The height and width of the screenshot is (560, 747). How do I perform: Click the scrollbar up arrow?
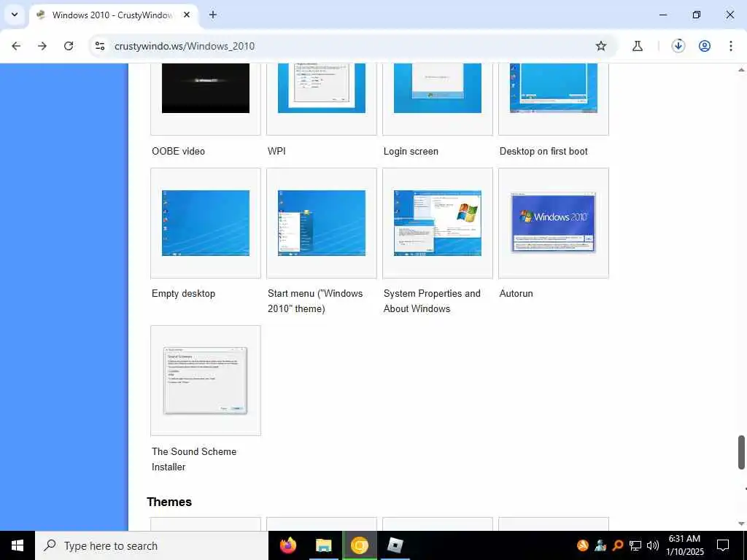741,70
